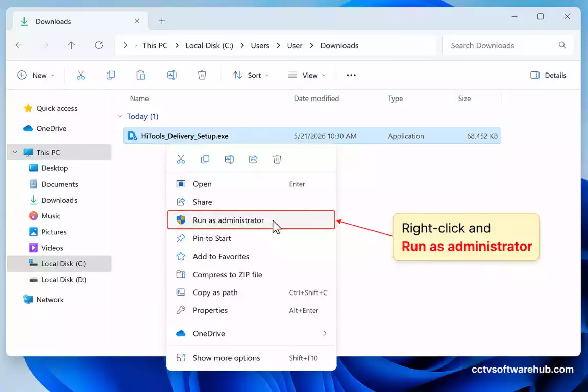This screenshot has width=588, height=392.
Task: Click the Copy icon in the context menu
Action: tap(205, 159)
